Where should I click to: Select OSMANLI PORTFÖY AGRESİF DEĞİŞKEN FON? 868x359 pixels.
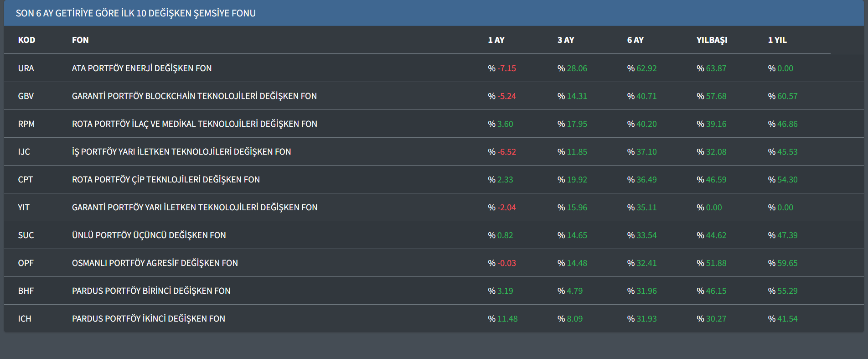click(x=155, y=263)
